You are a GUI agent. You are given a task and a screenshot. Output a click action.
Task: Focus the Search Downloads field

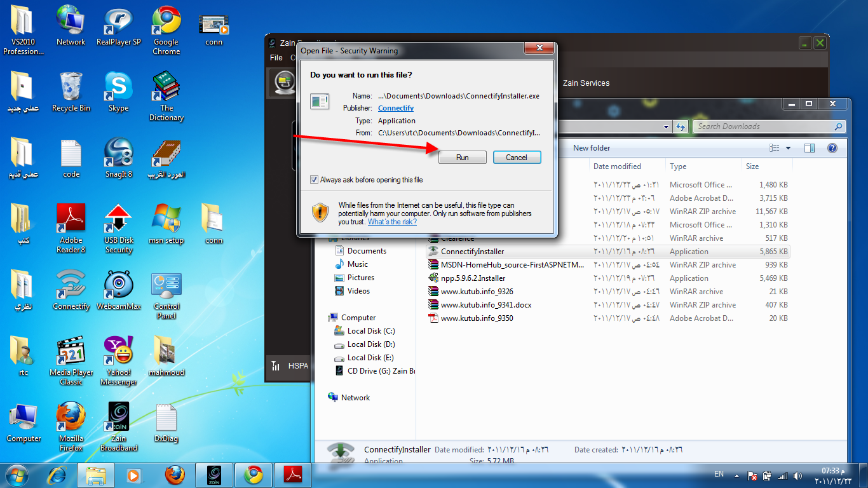coord(770,126)
